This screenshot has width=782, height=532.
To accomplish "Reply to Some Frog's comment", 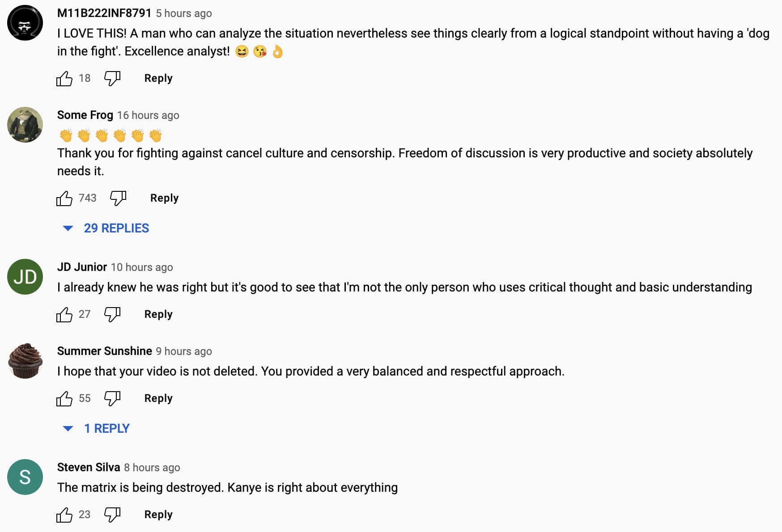I will (x=164, y=198).
